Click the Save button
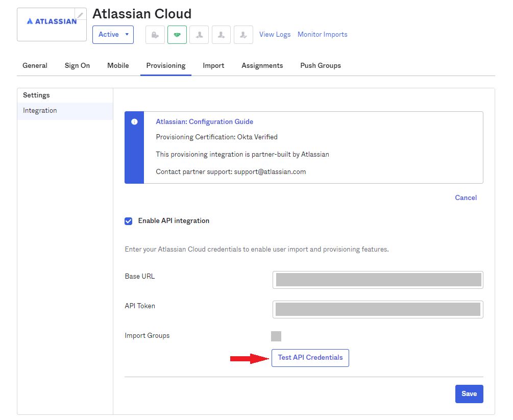The image size is (513, 420). [x=469, y=394]
